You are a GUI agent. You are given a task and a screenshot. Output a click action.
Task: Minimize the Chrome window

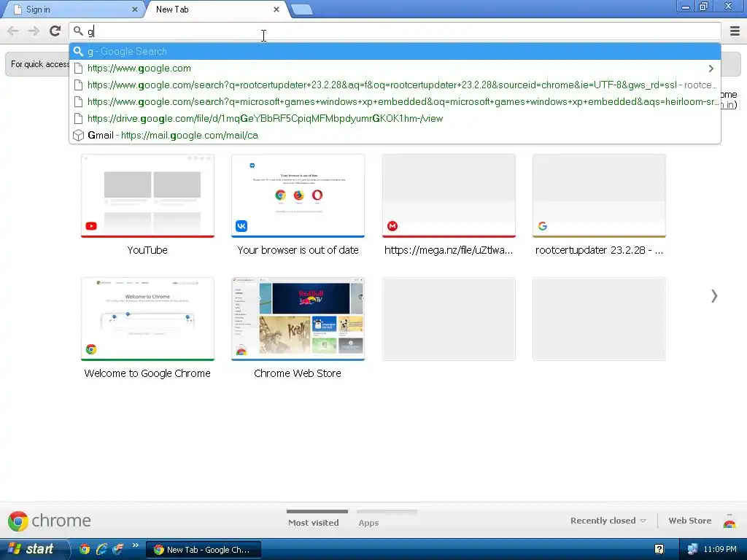[x=686, y=7]
